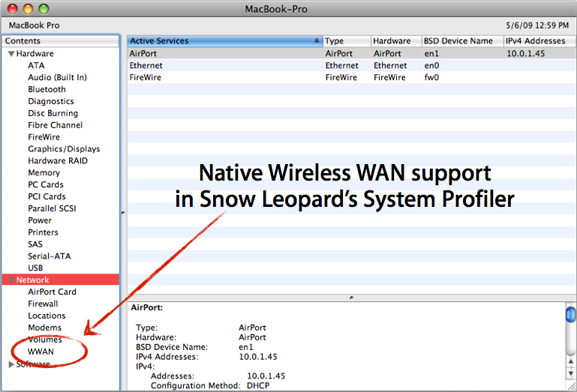The width and height of the screenshot is (577, 392).
Task: Click 10.0.1.45 in the table's IPv4 column
Action: click(x=525, y=54)
